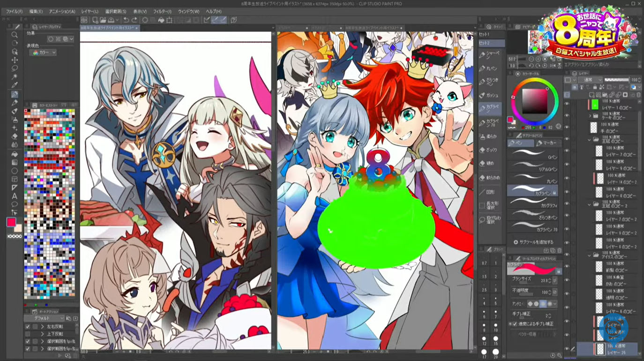Select the Fill bucket tool
Screen dimensions: 644x361
(15, 154)
